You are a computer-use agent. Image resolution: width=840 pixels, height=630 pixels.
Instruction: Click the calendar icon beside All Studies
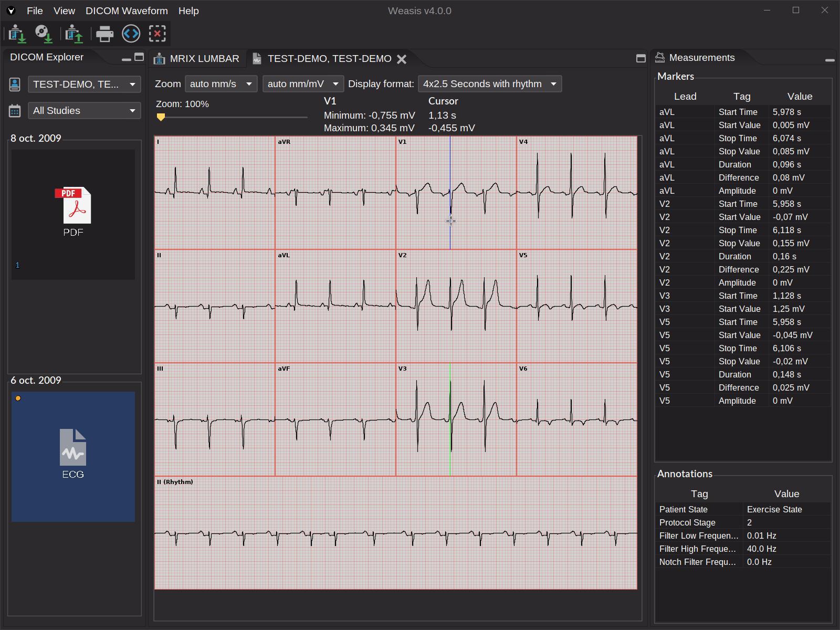15,110
